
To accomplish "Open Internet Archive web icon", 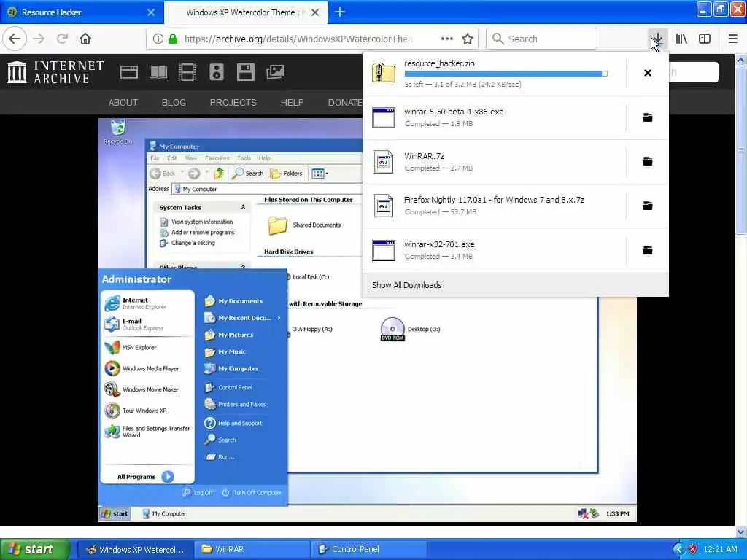I will tap(128, 72).
